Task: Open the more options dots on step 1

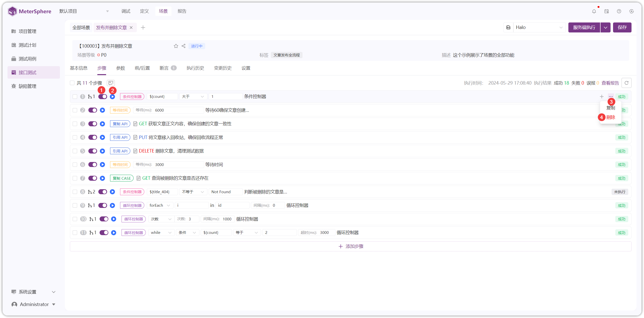Action: pyautogui.click(x=611, y=97)
